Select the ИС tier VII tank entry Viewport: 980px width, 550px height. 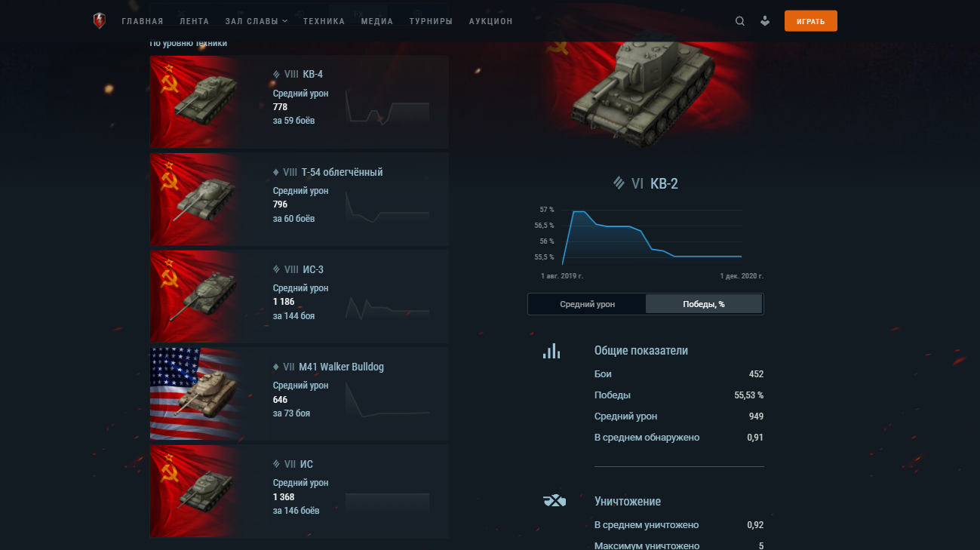[300, 491]
